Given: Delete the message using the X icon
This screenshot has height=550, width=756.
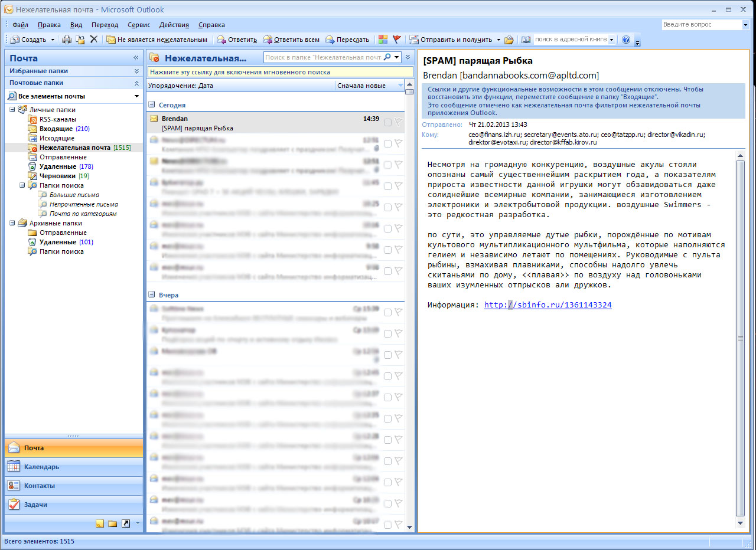Looking at the screenshot, I should (93, 40).
